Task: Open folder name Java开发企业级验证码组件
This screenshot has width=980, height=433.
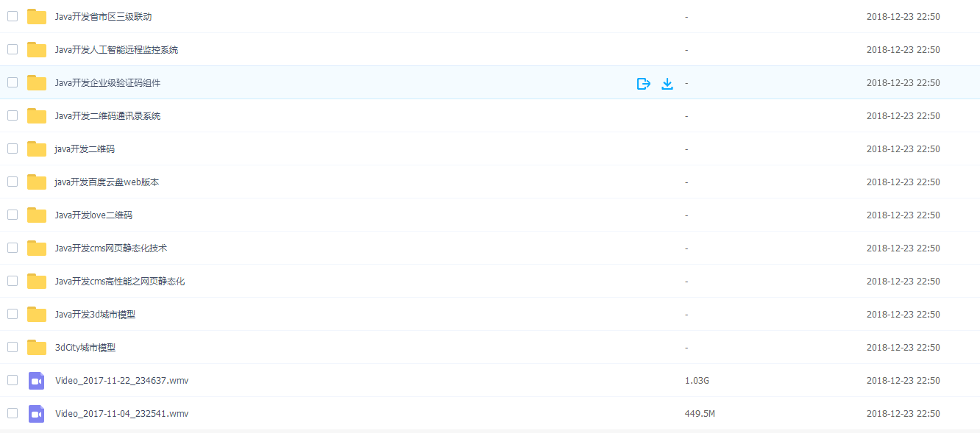Action: coord(107,83)
